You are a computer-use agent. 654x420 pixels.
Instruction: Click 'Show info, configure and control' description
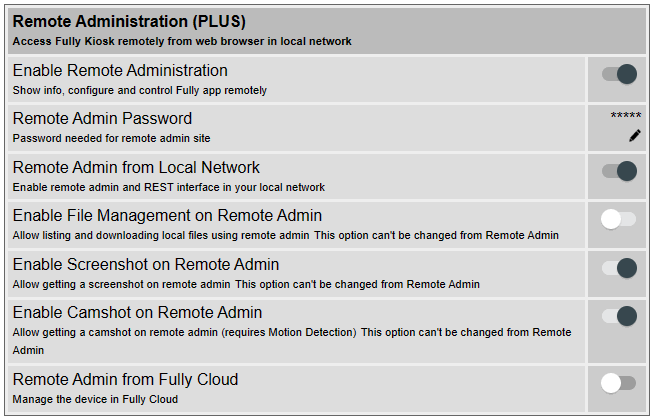click(x=93, y=91)
